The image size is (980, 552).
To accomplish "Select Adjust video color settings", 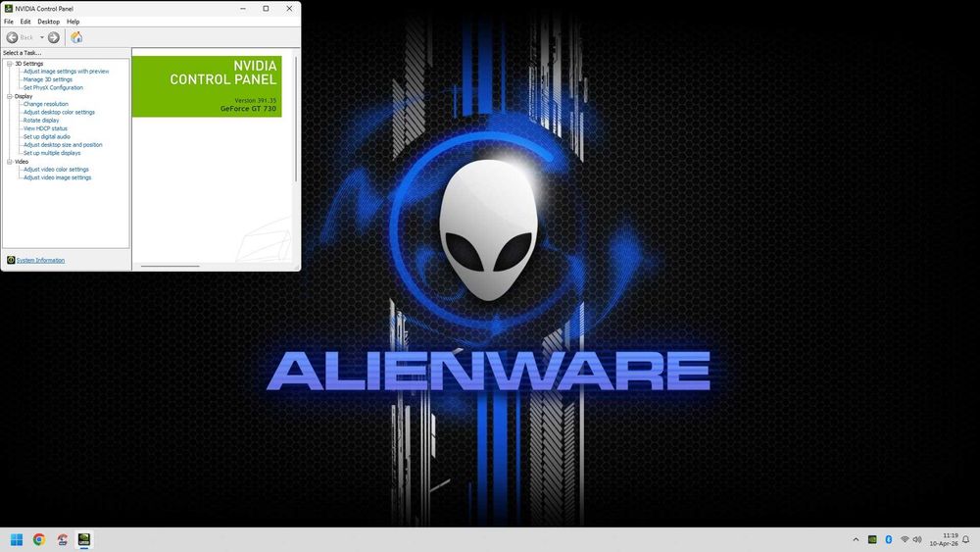I will point(56,170).
